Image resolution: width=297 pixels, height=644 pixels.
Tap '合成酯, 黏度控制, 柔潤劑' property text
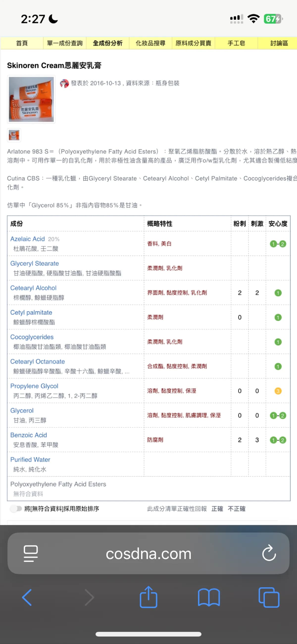177,366
